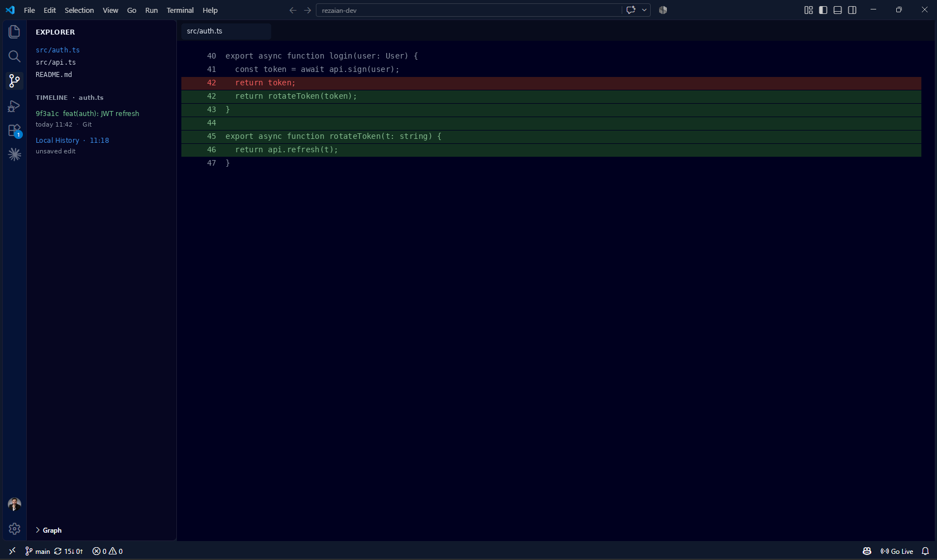Click Copilot status icon in status bar
This screenshot has height=560, width=937.
point(867,551)
